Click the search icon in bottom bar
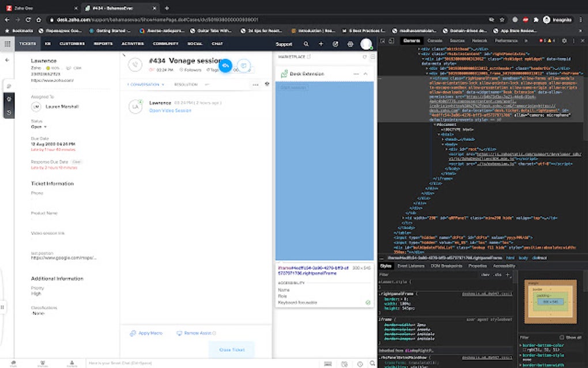 [372, 363]
